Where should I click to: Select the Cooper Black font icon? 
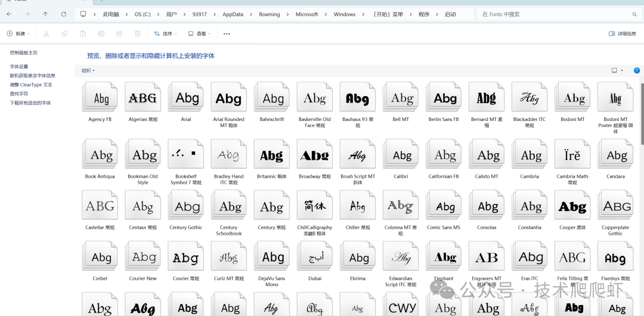[572, 206]
